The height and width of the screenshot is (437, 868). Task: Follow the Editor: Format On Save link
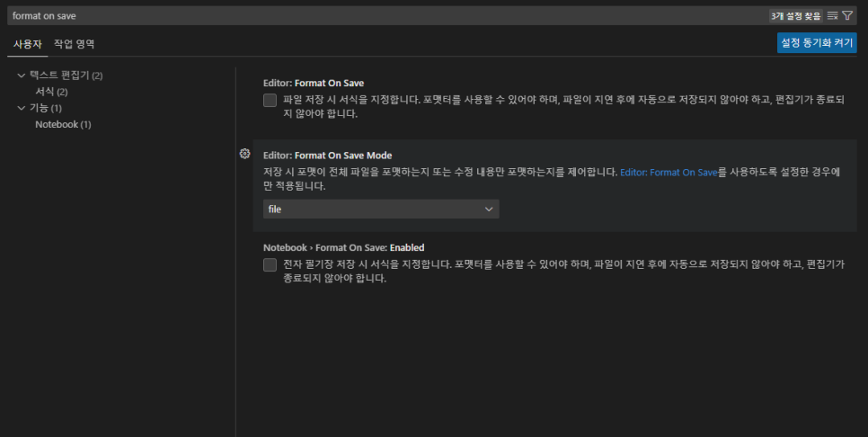(669, 173)
